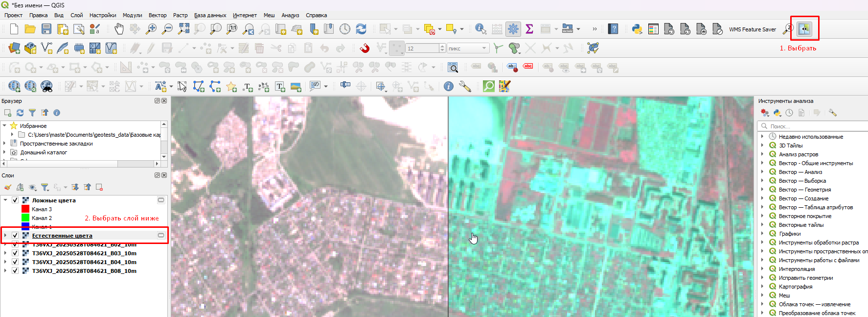The height and width of the screenshot is (317, 868).
Task: Toggle visibility of Естественные цвета layer
Action: [15, 235]
